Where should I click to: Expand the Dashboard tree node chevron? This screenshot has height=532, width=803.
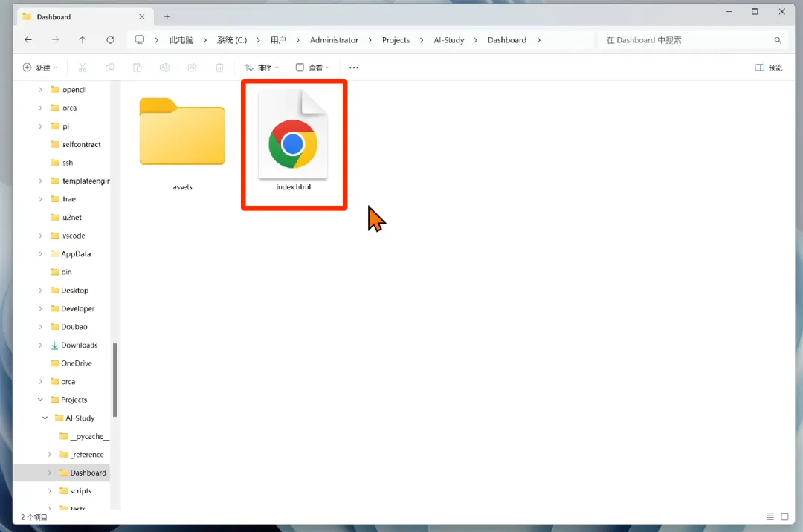click(x=50, y=473)
